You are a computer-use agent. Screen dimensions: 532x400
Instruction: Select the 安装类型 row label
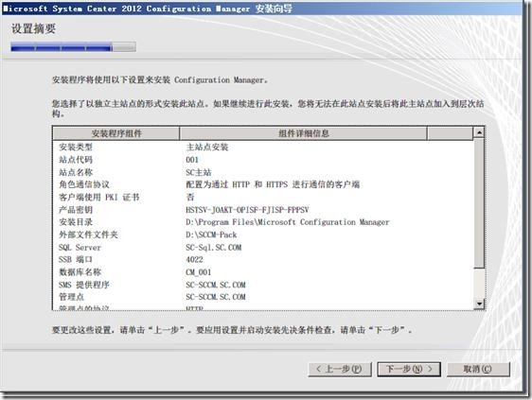pos(76,148)
